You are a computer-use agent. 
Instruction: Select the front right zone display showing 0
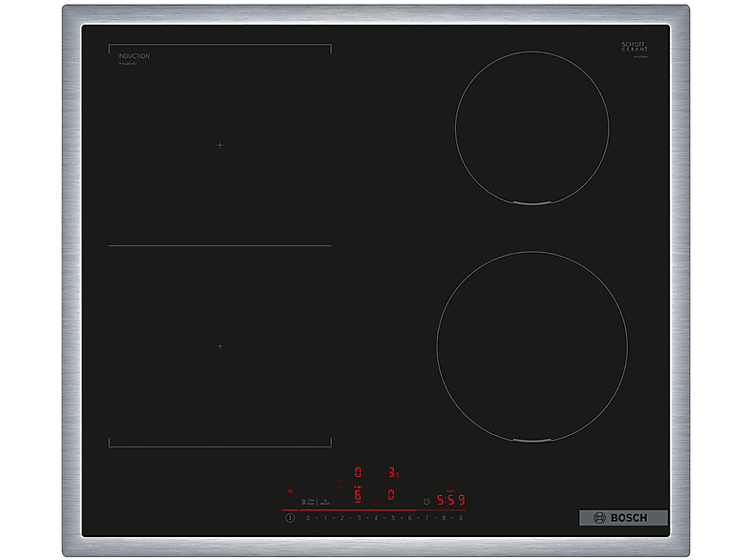[x=391, y=495]
